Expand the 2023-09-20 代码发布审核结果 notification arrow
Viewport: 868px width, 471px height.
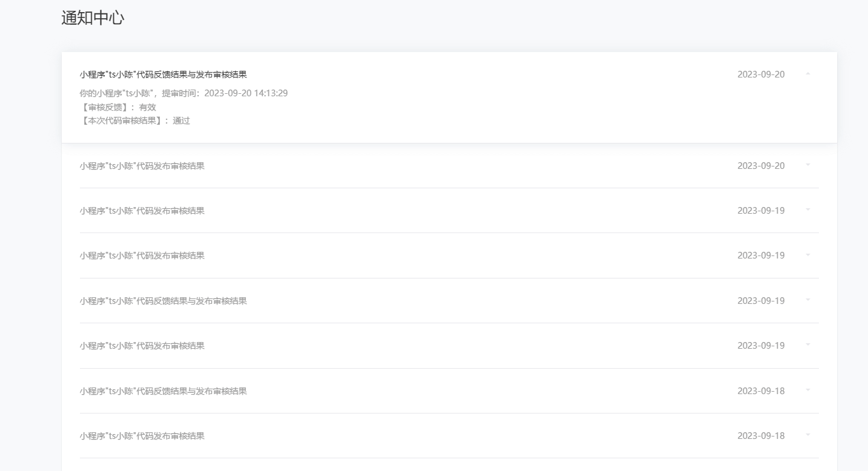point(808,165)
